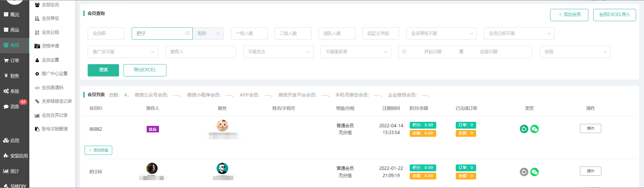The image size is (644, 188).
Task: Click the 会员ID input field
Action: [x=106, y=33]
